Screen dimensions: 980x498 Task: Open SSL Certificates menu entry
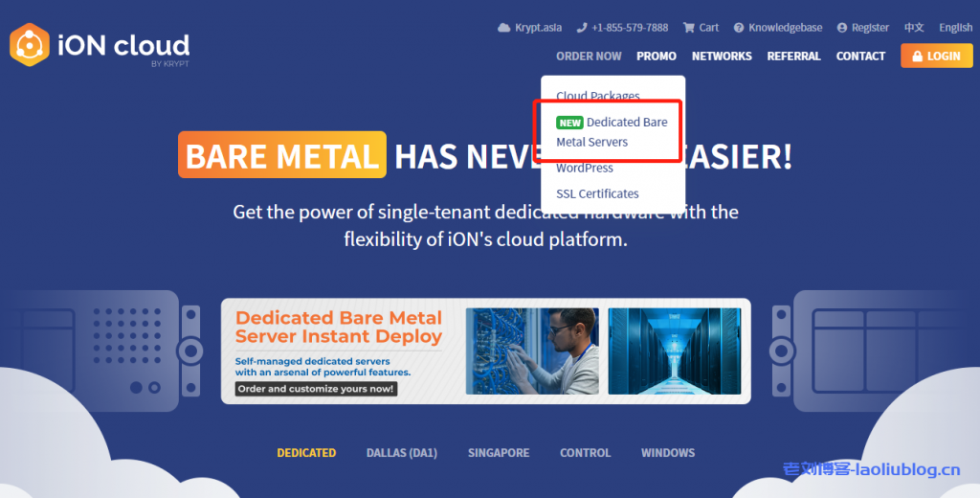(598, 193)
